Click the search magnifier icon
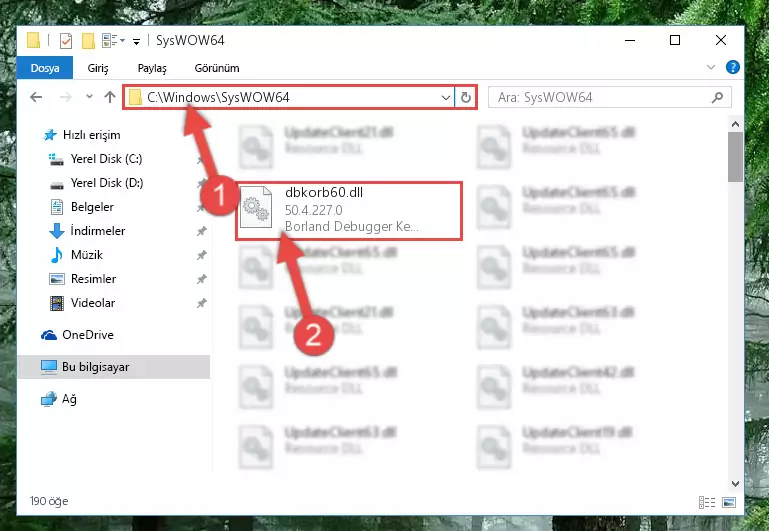The width and height of the screenshot is (769, 531). point(717,97)
